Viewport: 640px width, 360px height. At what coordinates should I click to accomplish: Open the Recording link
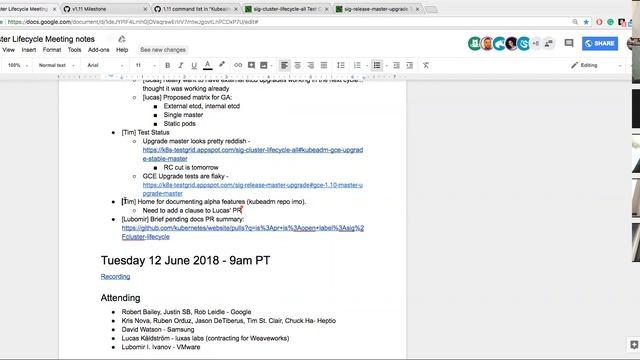pos(115,276)
